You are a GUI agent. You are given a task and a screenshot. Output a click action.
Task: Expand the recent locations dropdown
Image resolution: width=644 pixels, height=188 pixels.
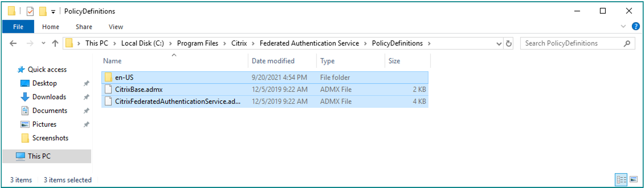click(x=43, y=43)
